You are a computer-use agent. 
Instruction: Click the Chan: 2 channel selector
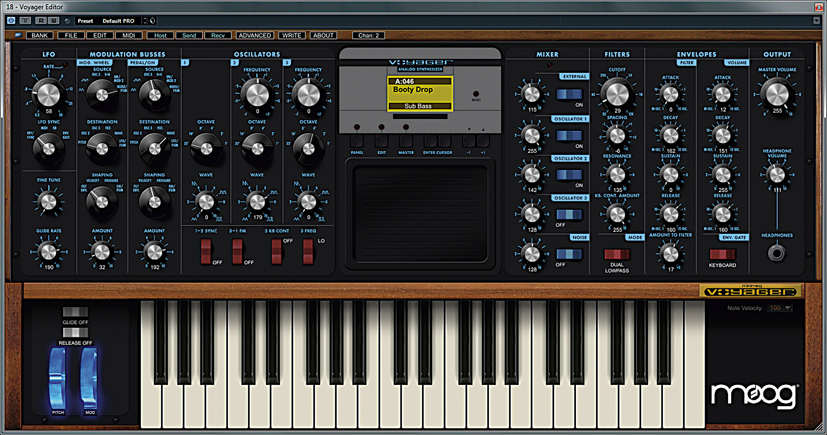pyautogui.click(x=368, y=35)
